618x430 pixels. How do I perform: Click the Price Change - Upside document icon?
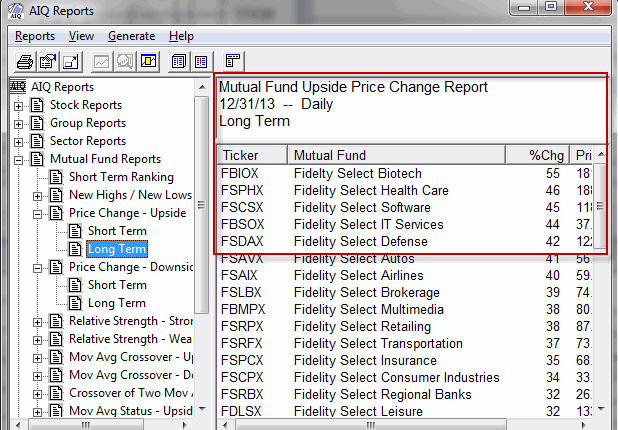point(56,213)
